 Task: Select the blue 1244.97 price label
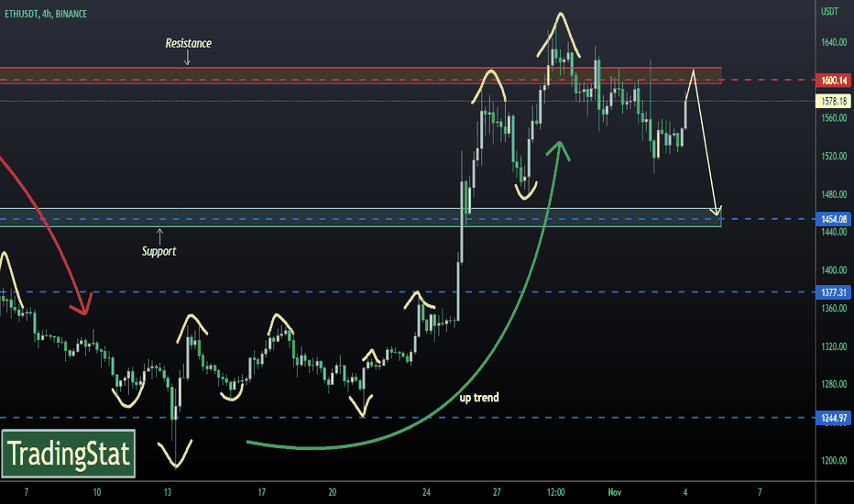[x=834, y=418]
